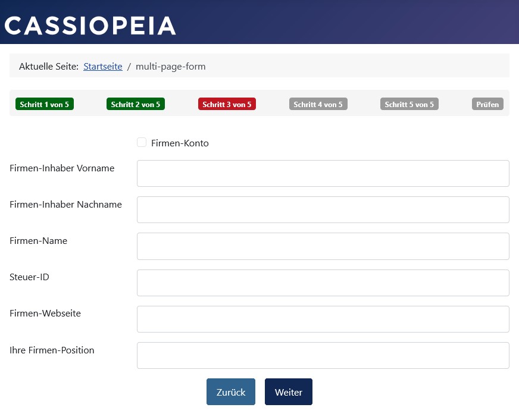Select the Steuer-ID text field
This screenshot has width=519, height=420.
tap(323, 283)
